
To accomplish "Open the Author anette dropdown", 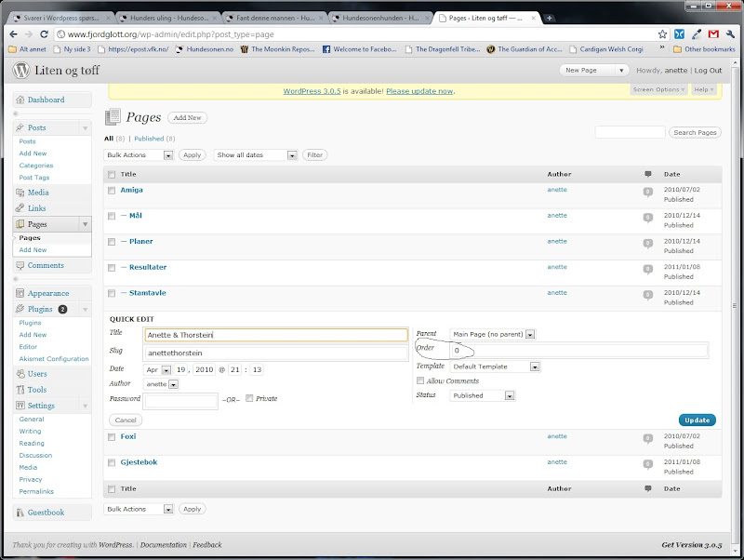I will point(161,384).
